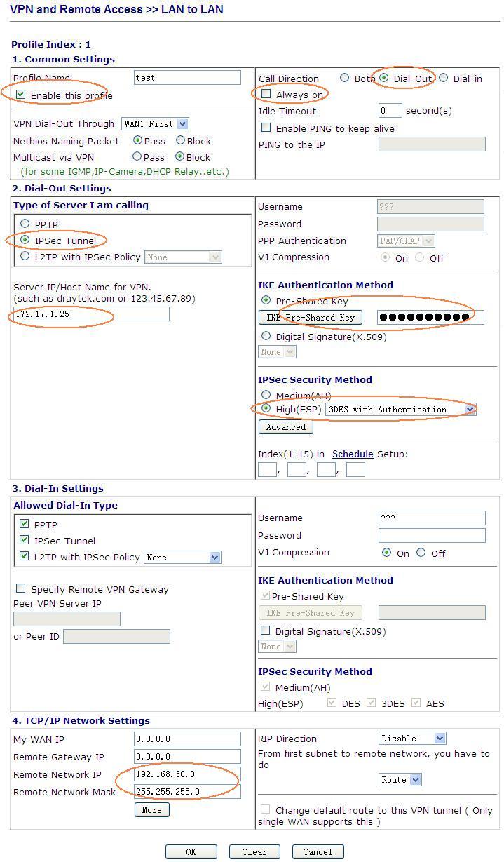Uncheck IPSec Tunnel dial-in type
Image resolution: width=504 pixels, height=862 pixels.
[25, 540]
